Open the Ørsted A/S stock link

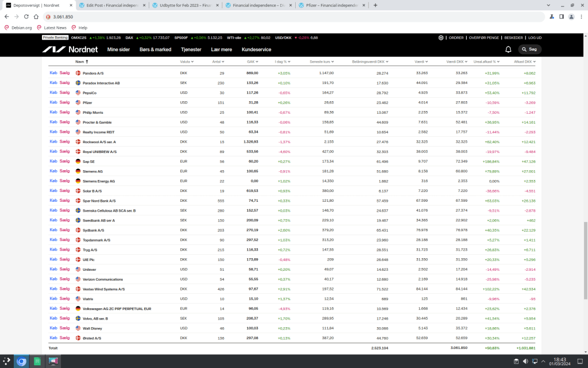(92, 338)
